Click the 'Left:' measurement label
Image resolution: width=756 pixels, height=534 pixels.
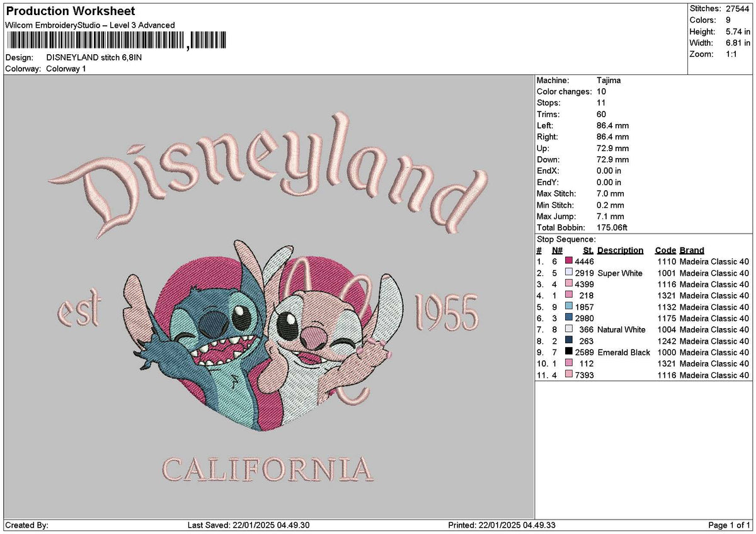pos(545,126)
